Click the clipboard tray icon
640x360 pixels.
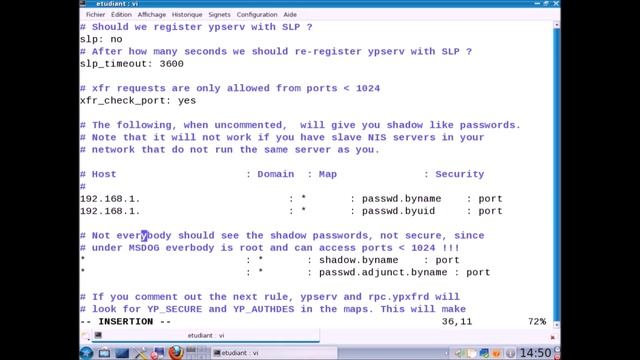point(472,353)
